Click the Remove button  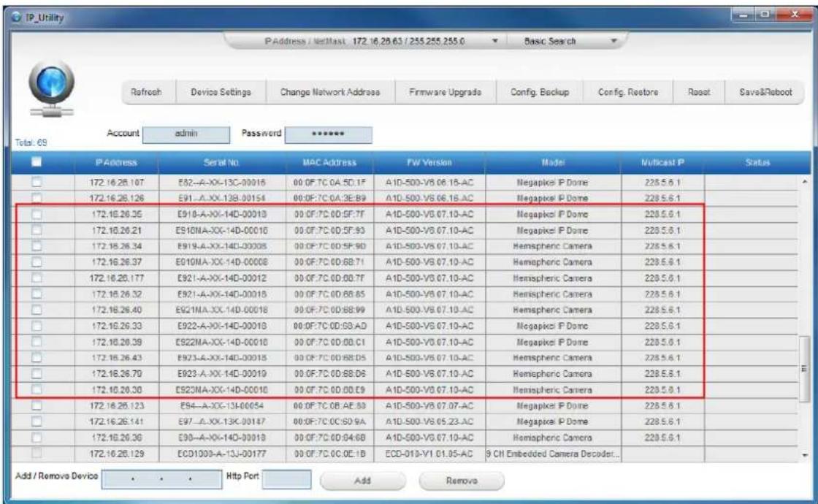[x=462, y=481]
